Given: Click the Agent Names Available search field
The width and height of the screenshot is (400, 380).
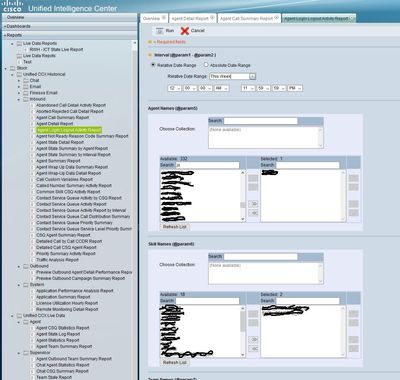Looking at the screenshot, I should 207,165.
